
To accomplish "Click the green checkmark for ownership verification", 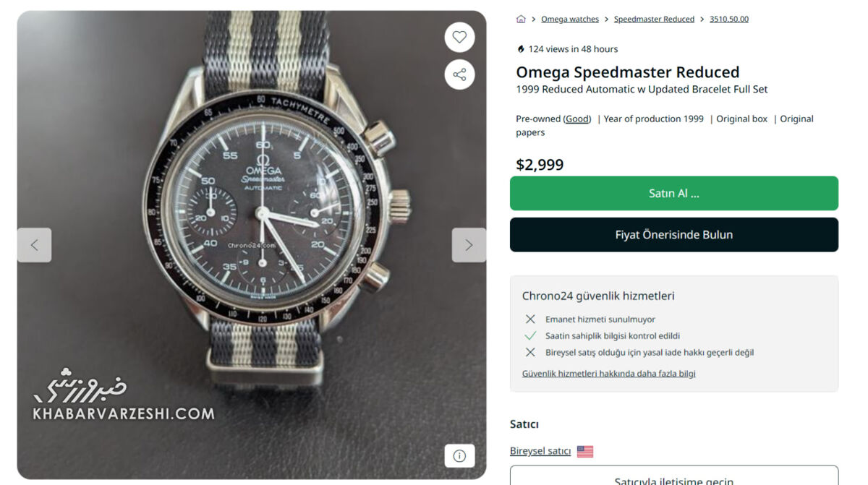I will [x=530, y=336].
